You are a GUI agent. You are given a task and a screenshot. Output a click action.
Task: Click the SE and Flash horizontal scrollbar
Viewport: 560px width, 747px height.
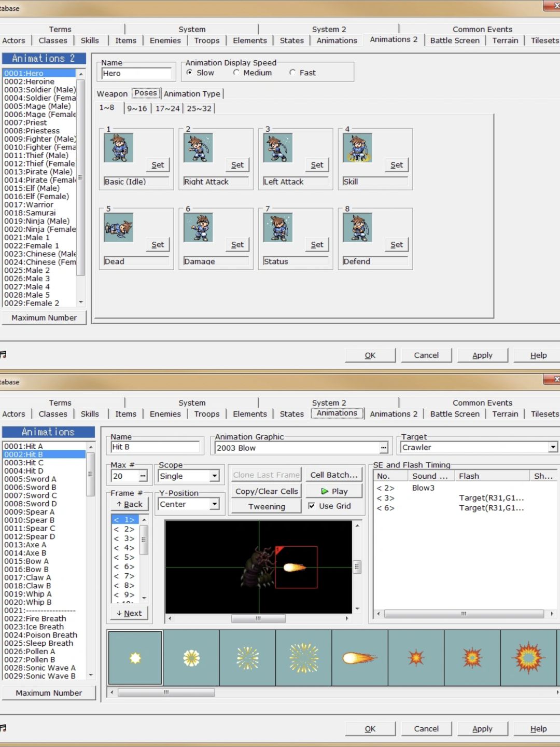[x=464, y=614]
